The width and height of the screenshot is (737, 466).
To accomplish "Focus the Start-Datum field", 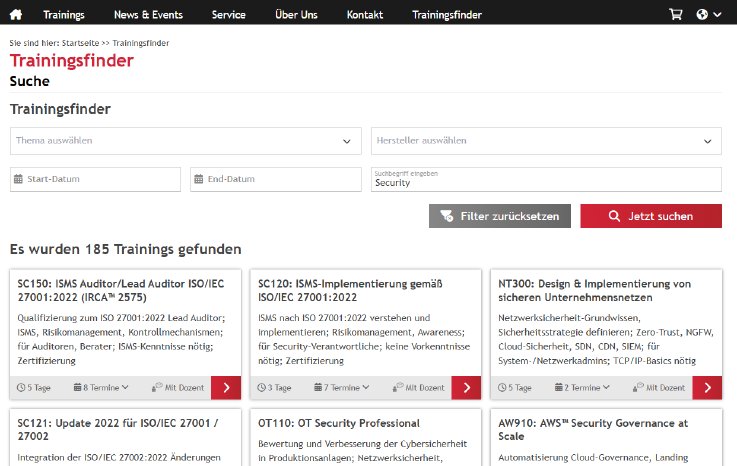I will (x=95, y=179).
